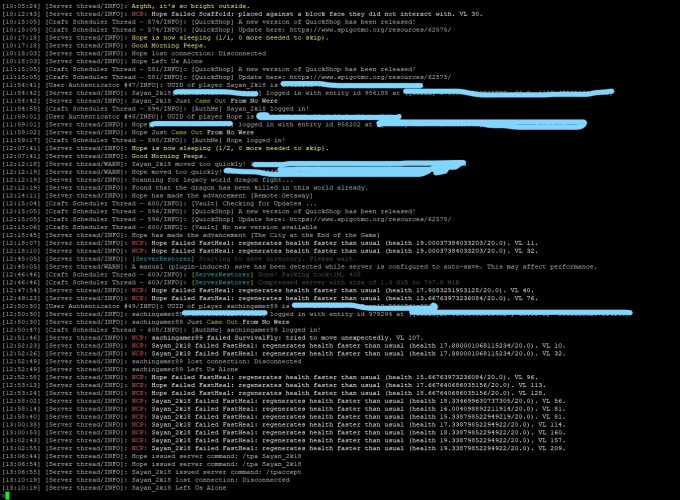This screenshot has width=680, height=500.
Task: Select "Sayan_2k18 moved too quickly!" warning
Action: tap(189, 164)
